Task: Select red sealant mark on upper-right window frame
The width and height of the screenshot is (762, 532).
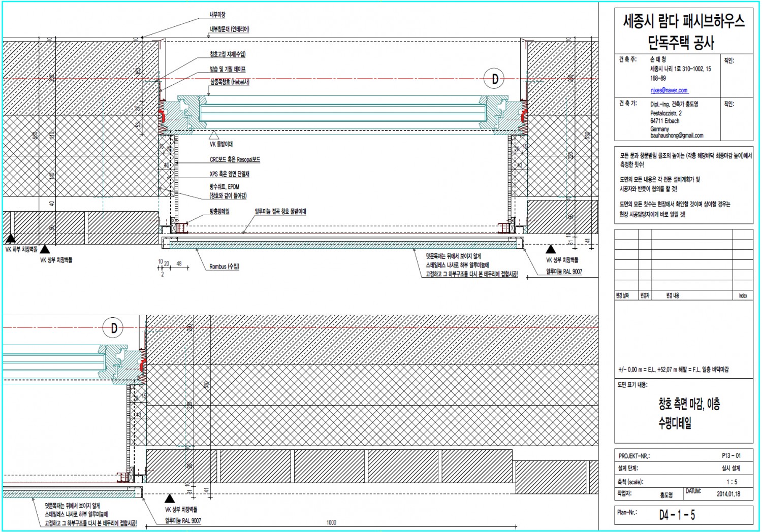Action: 523,116
